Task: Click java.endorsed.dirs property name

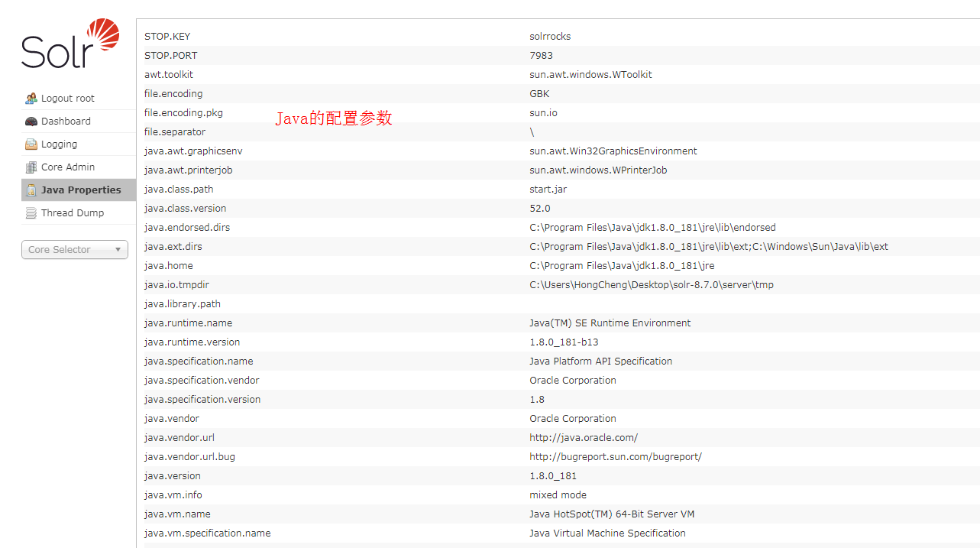Action: click(187, 227)
